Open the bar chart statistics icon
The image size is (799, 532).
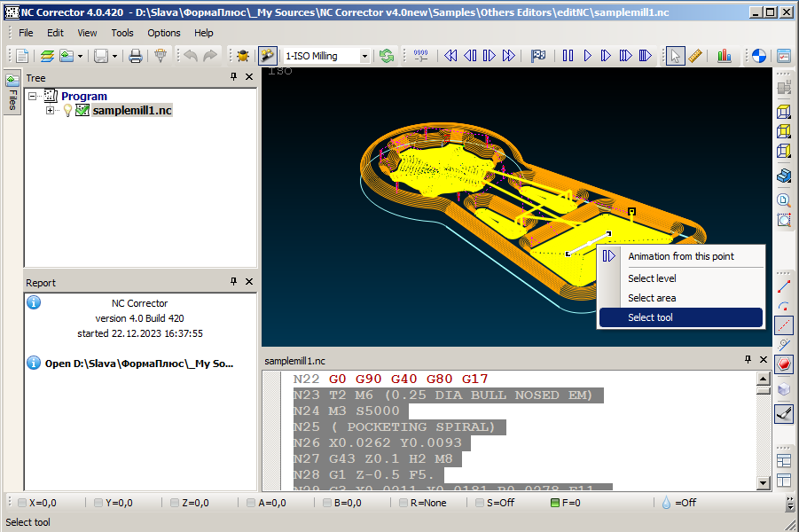click(725, 56)
